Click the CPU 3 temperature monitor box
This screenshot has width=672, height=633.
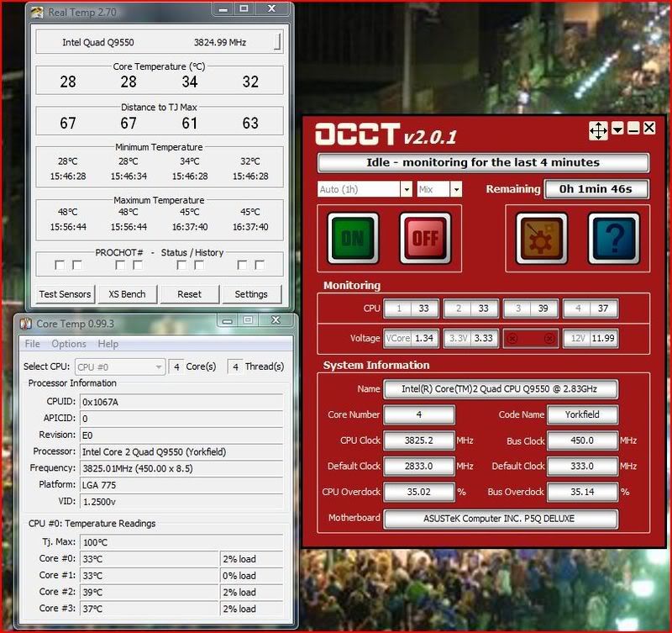[x=531, y=309]
